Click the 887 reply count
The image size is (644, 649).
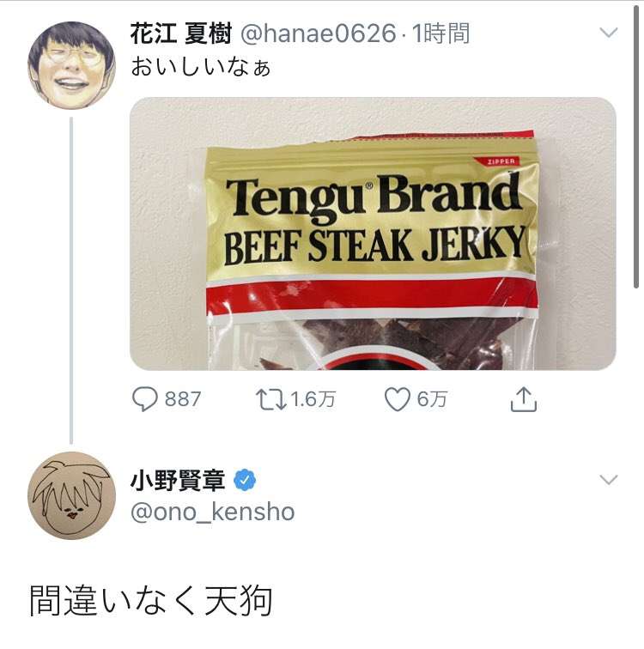183,399
